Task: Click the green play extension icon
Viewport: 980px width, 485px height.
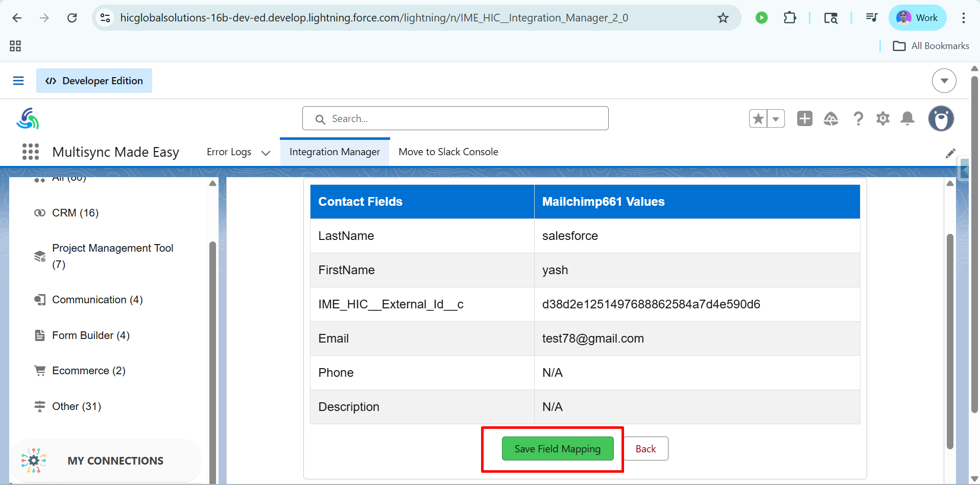Action: coord(761,18)
